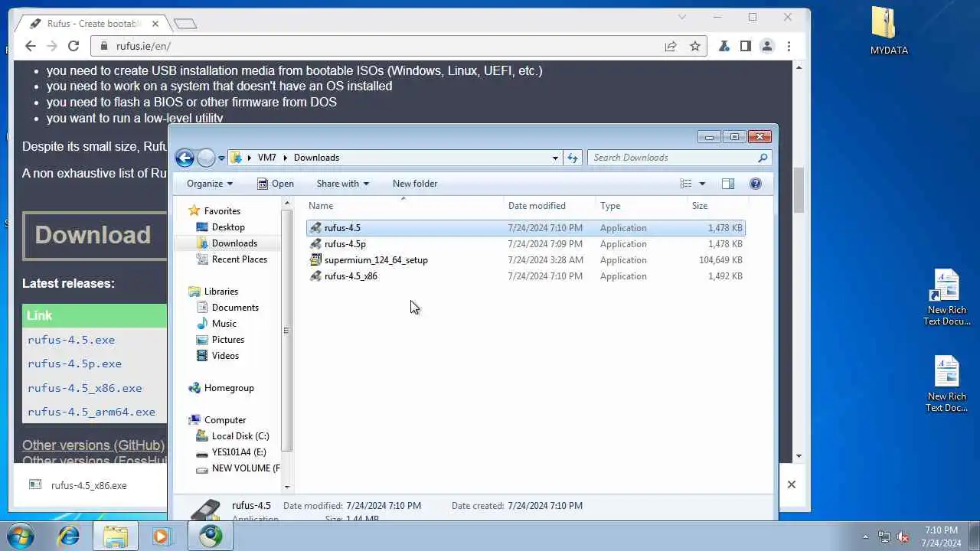Screen dimensions: 980x551
Task: Reload the Rufus page in Chrome
Action: point(73,46)
